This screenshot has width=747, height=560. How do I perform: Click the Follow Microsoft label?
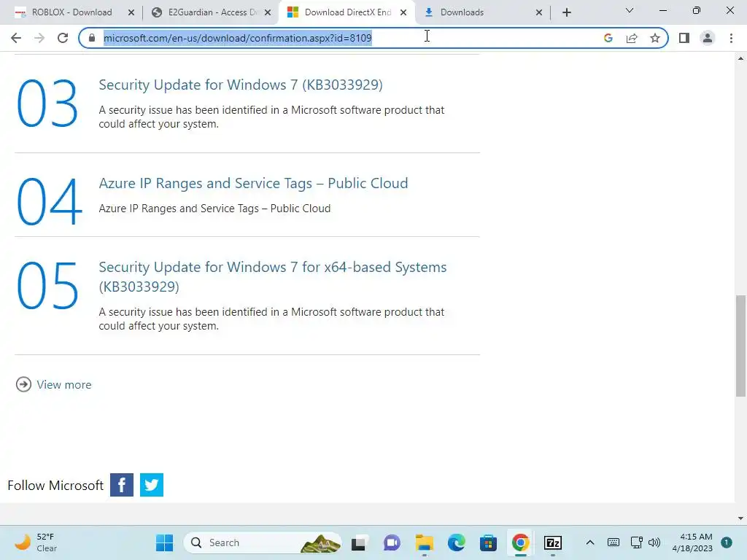click(55, 485)
